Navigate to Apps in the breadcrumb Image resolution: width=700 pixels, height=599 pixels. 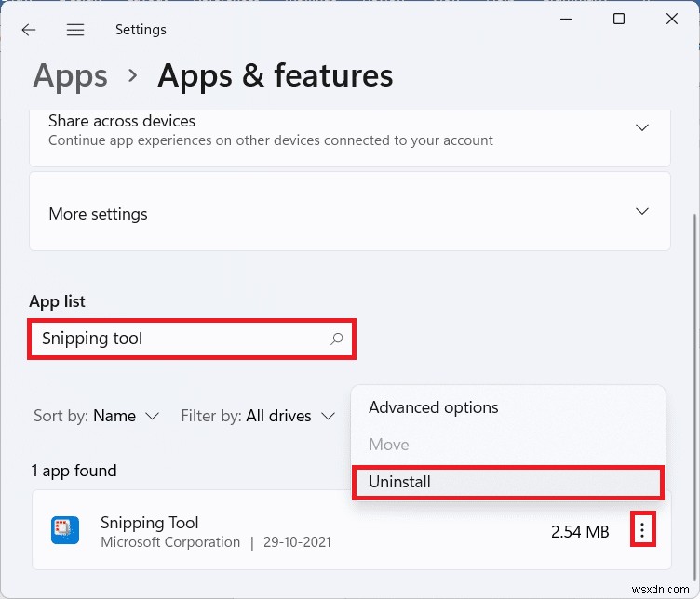[68, 75]
